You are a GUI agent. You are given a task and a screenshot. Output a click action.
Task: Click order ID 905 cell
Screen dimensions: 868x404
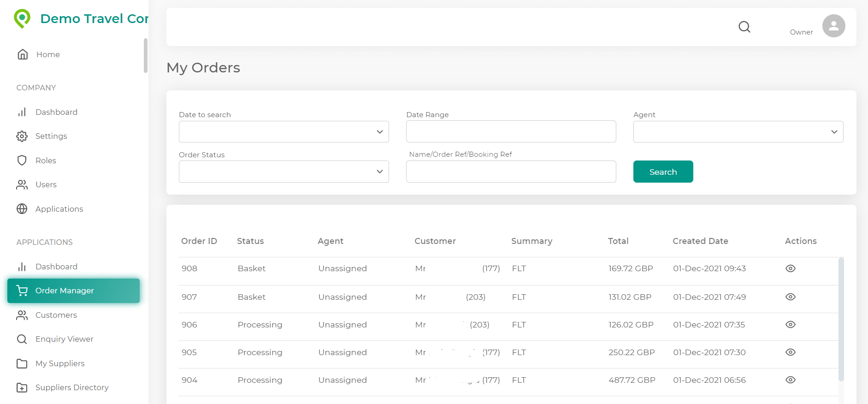189,352
